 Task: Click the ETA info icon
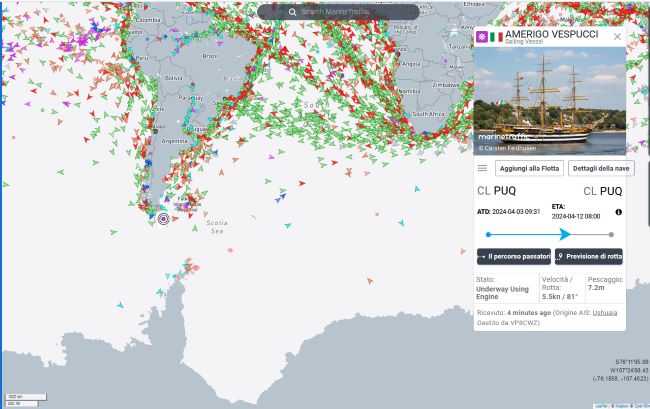618,212
